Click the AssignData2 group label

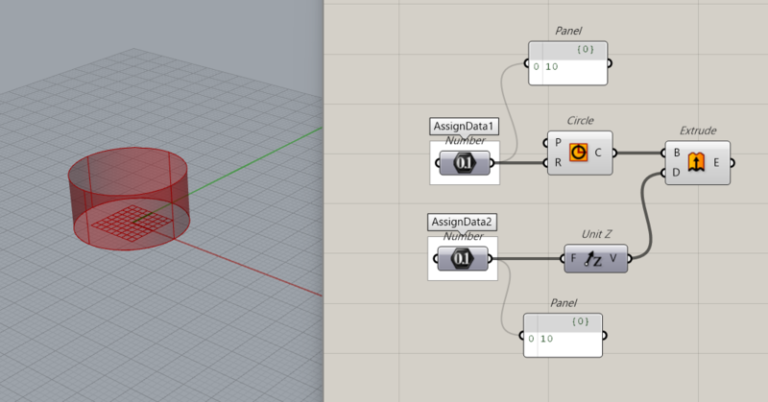(462, 221)
